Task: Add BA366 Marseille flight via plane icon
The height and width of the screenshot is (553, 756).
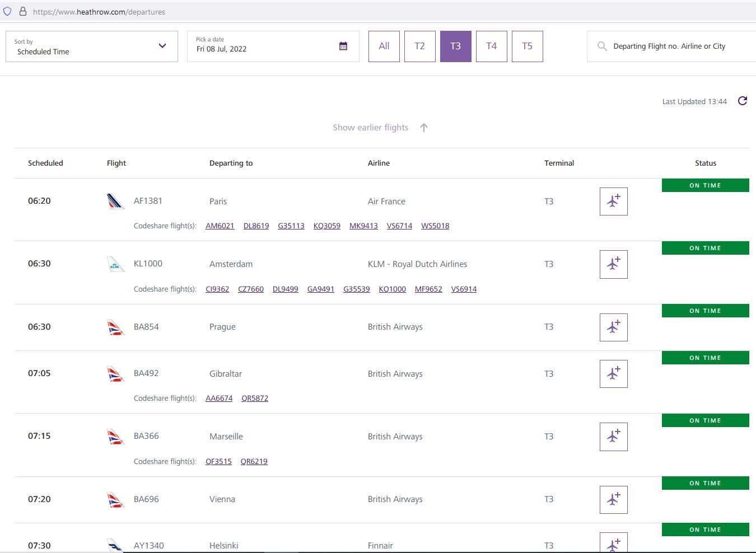Action: [613, 437]
